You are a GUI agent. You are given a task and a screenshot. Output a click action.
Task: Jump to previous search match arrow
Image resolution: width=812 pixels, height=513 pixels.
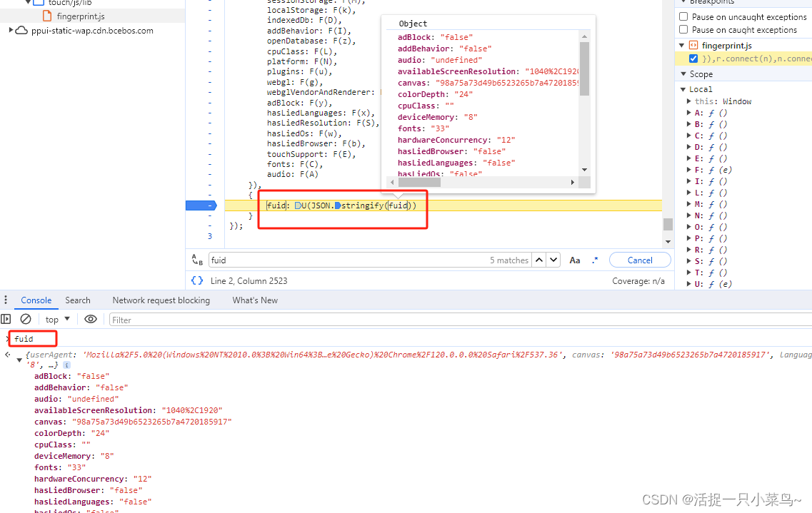[539, 260]
